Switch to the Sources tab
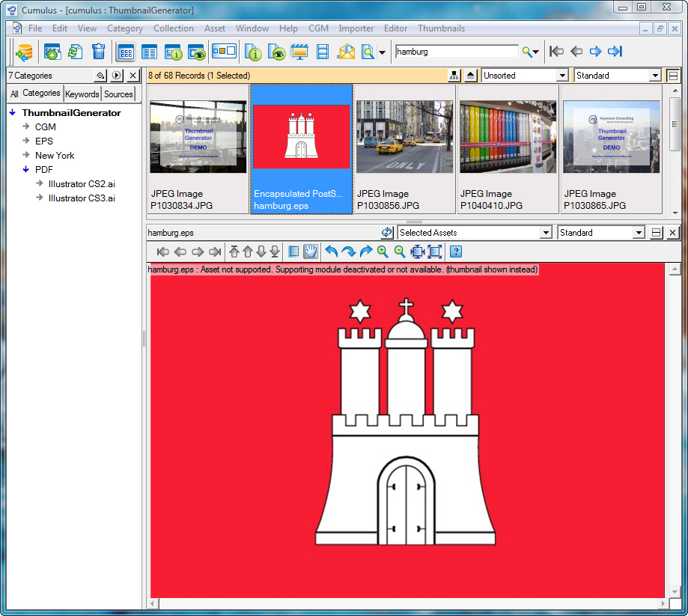688x616 pixels. click(x=118, y=94)
